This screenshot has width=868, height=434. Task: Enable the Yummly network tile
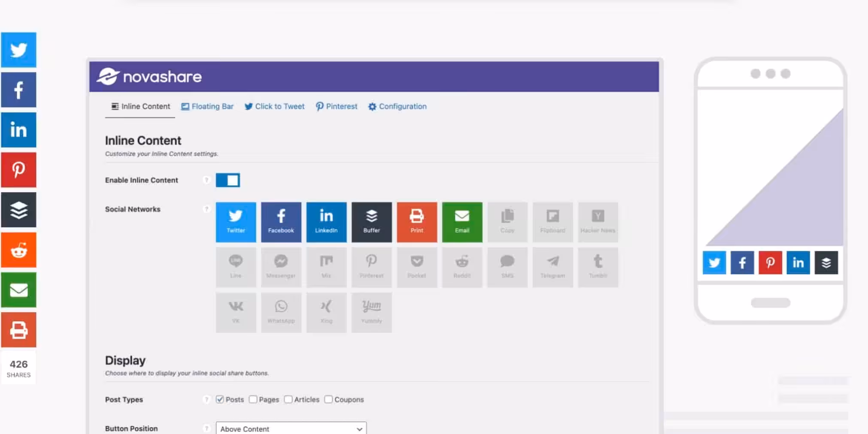pos(371,312)
